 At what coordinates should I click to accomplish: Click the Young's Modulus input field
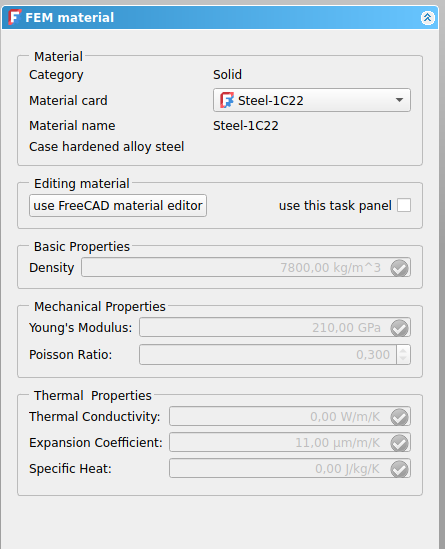pos(275,327)
